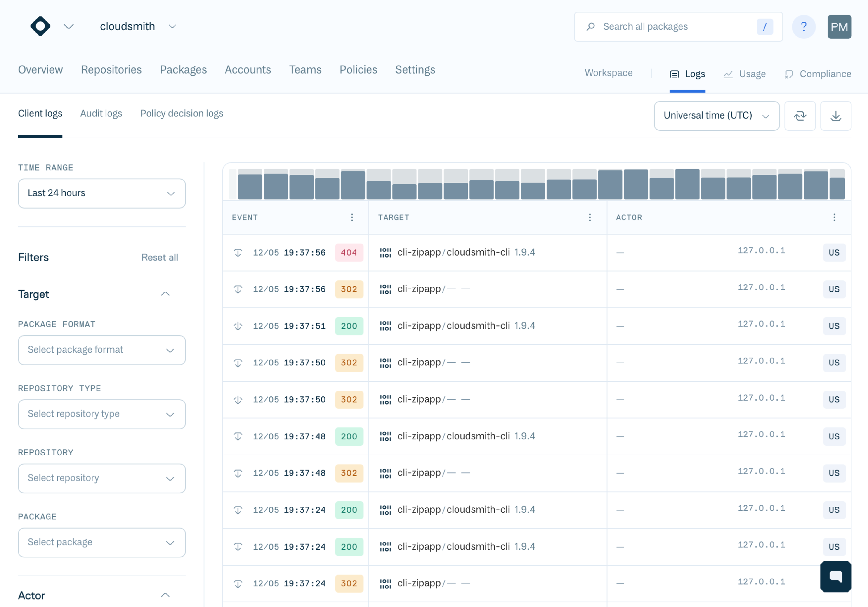Open the chat support widget
This screenshot has width=868, height=607.
coord(835,576)
